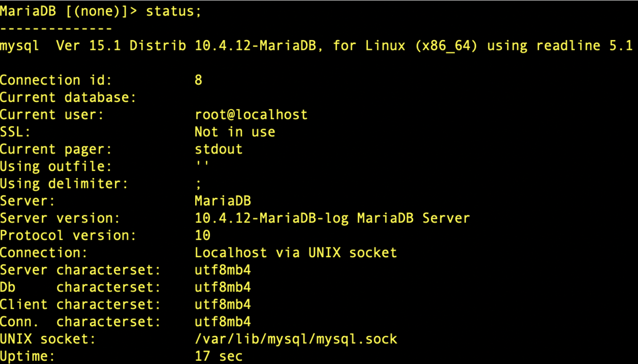
Task: Click the Conn. characterset 'utf8mb4' value
Action: [223, 322]
